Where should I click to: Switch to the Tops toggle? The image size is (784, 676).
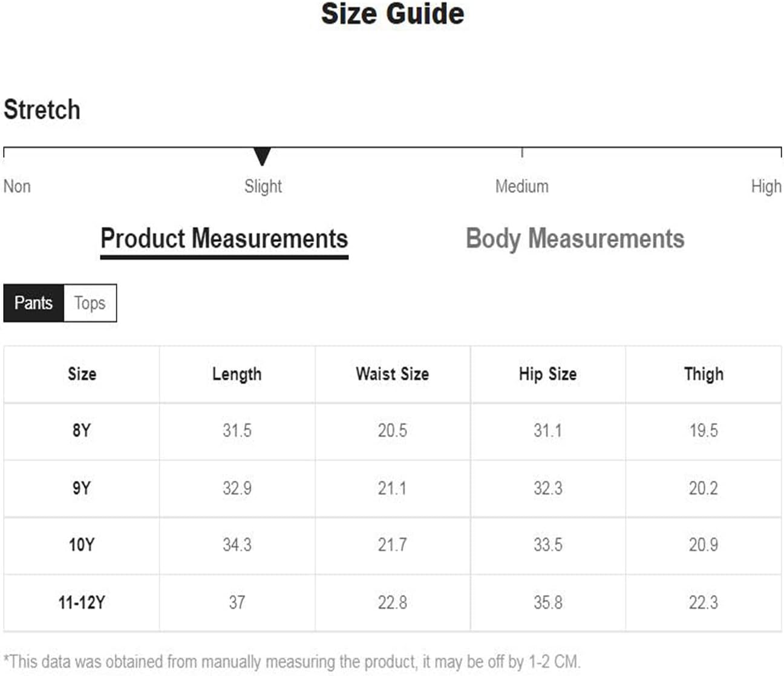pyautogui.click(x=90, y=303)
